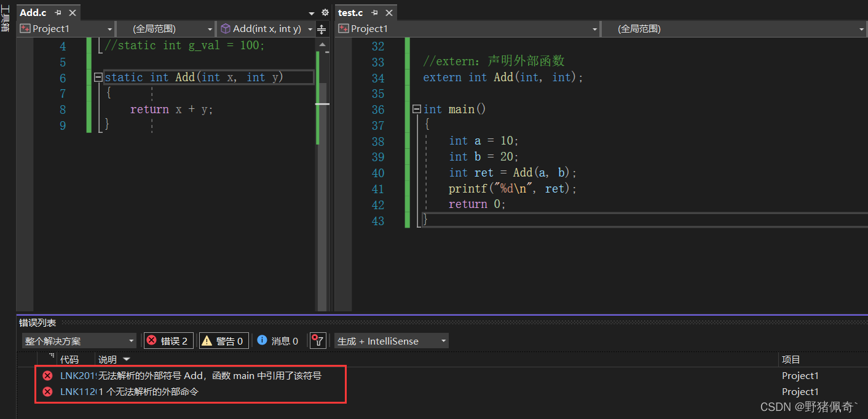Image resolution: width=868 pixels, height=419 pixels.
Task: Toggle the 警告 0 warnings filter
Action: [x=224, y=341]
